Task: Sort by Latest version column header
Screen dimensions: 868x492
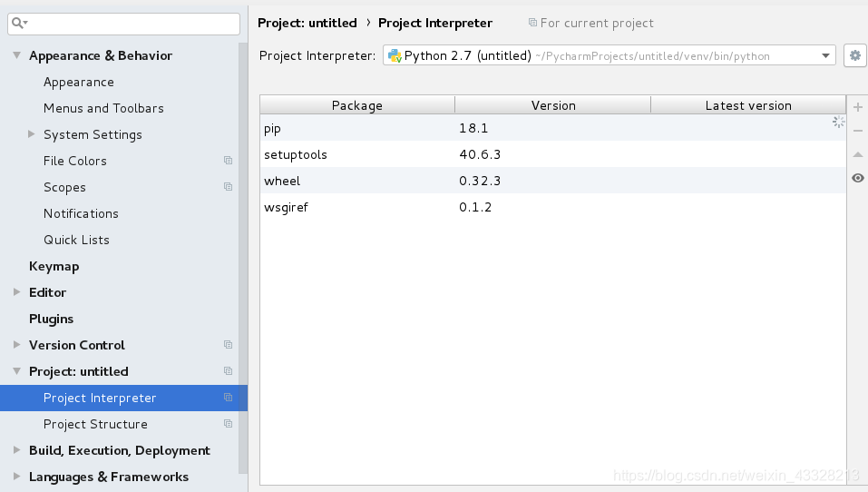Action: (x=748, y=105)
